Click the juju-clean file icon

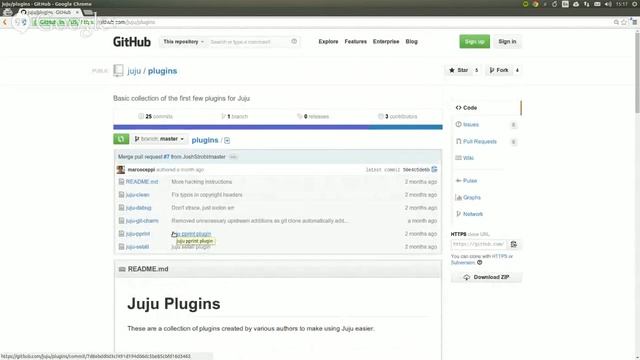[121, 195]
